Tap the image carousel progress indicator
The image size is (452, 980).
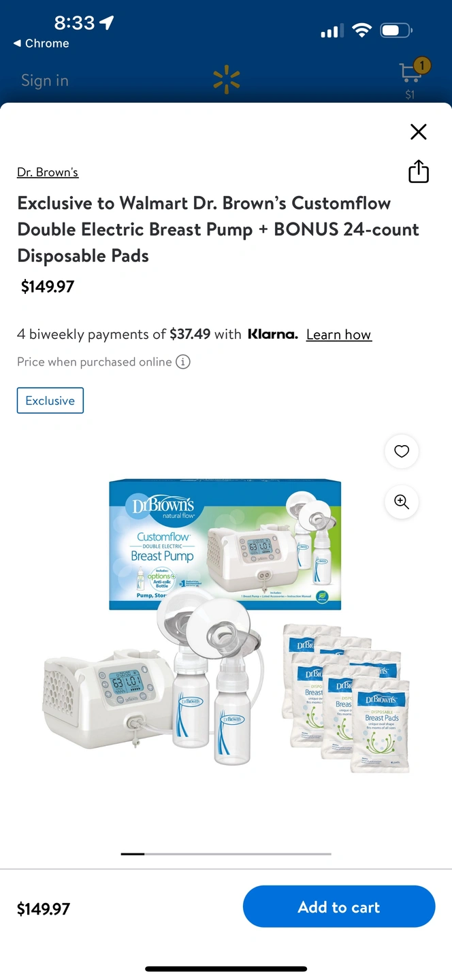[x=226, y=853]
